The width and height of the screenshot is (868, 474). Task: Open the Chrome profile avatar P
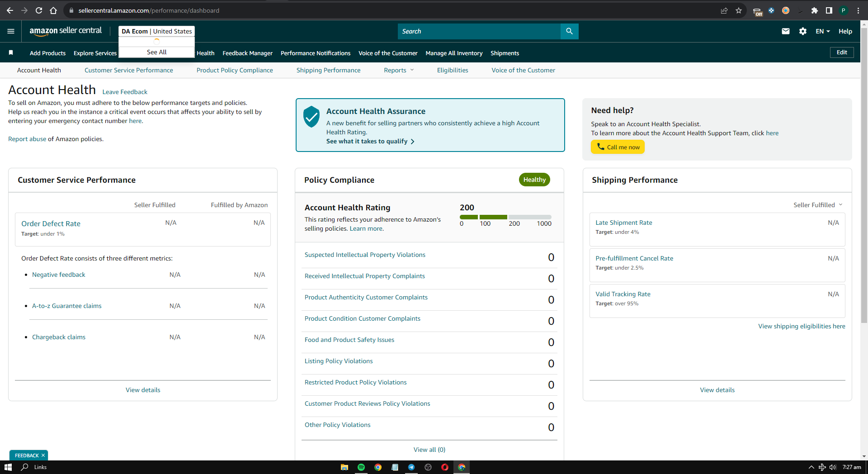[844, 10]
